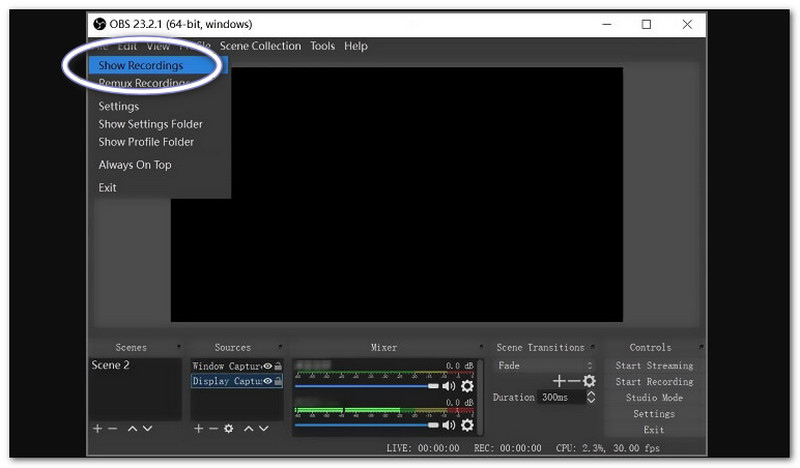800x468 pixels.
Task: Move the scene down with the Scenes down arrow
Action: point(147,429)
